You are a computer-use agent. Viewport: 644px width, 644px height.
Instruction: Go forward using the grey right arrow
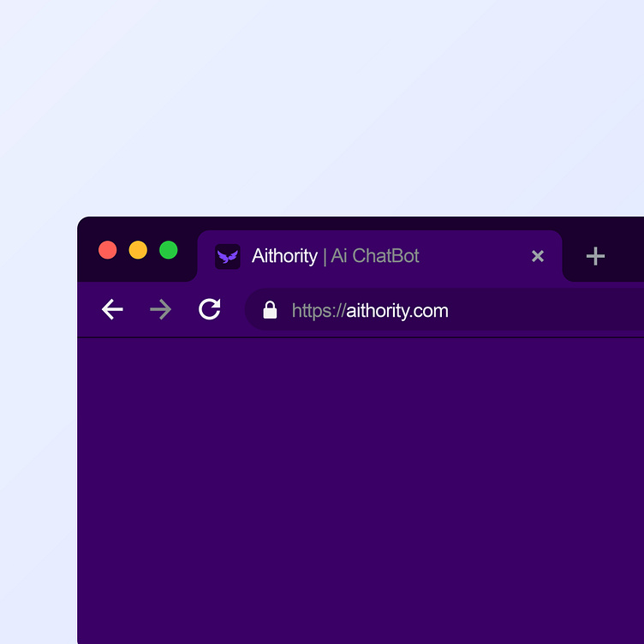pos(161,309)
